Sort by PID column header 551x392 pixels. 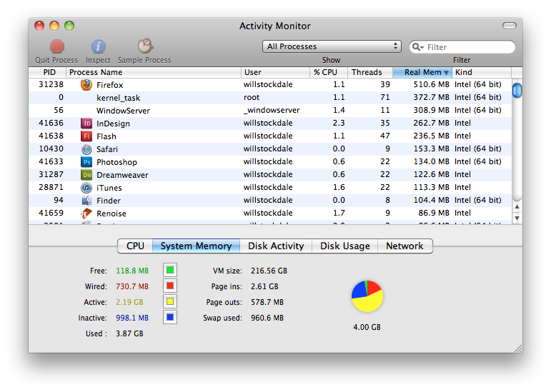[x=47, y=72]
